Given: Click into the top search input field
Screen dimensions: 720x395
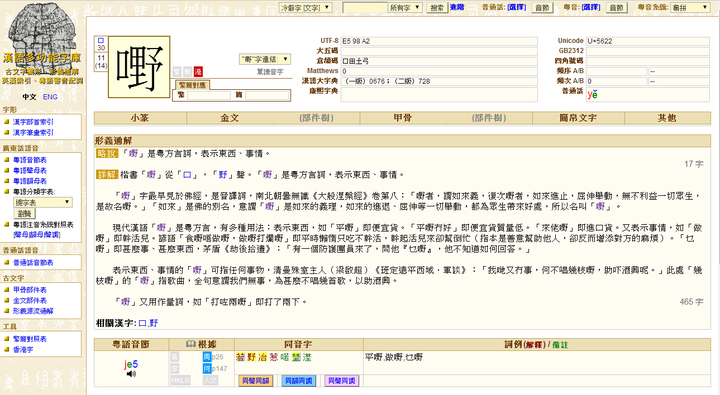Looking at the screenshot, I should 365,8.
